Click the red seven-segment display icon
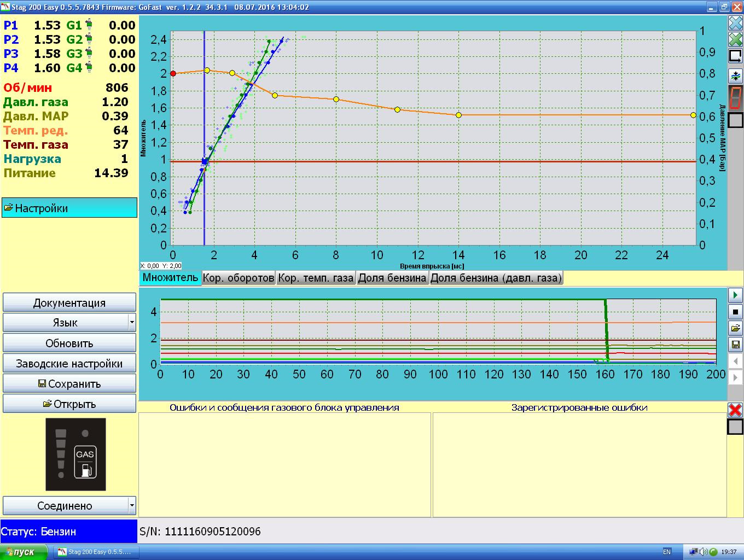744x560 pixels. point(735,97)
